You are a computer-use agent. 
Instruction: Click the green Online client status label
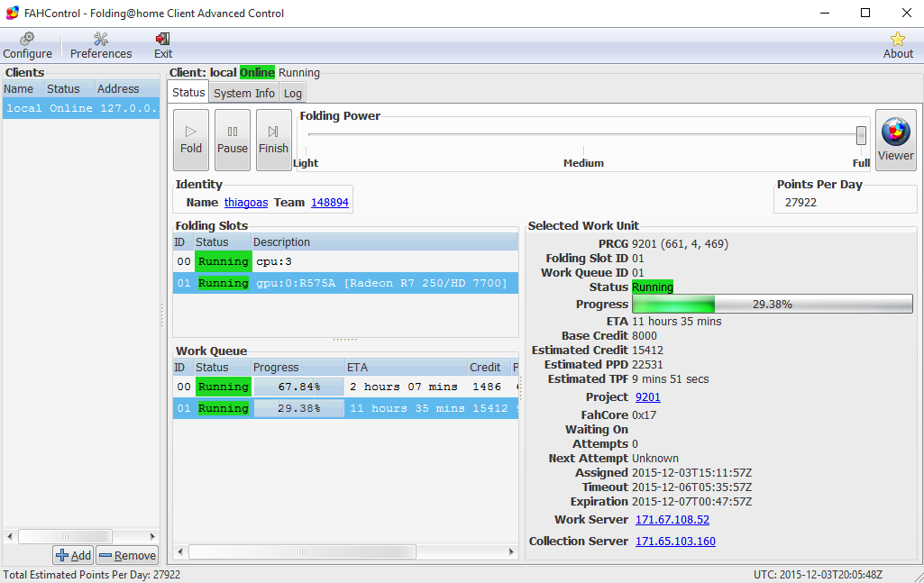click(257, 72)
